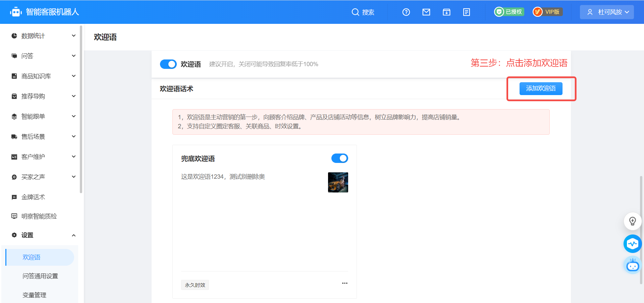Click the 商品知识库 book icon
The height and width of the screenshot is (303, 644).
tap(14, 76)
